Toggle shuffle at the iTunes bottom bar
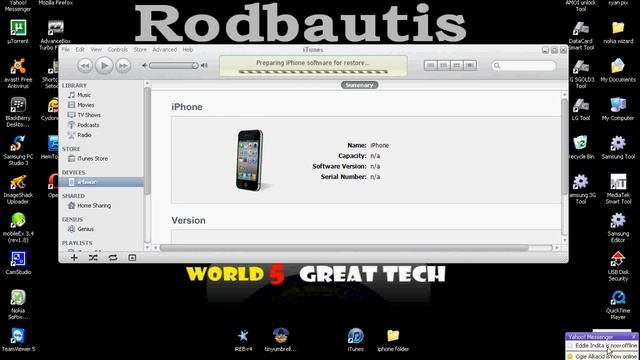The height and width of the screenshot is (360, 640). [93, 258]
